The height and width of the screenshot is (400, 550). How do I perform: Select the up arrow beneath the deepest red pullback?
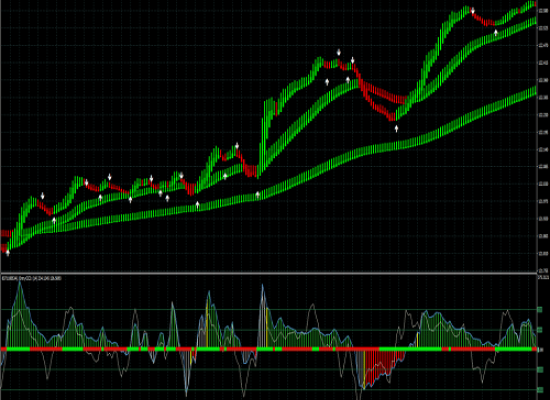click(x=396, y=128)
